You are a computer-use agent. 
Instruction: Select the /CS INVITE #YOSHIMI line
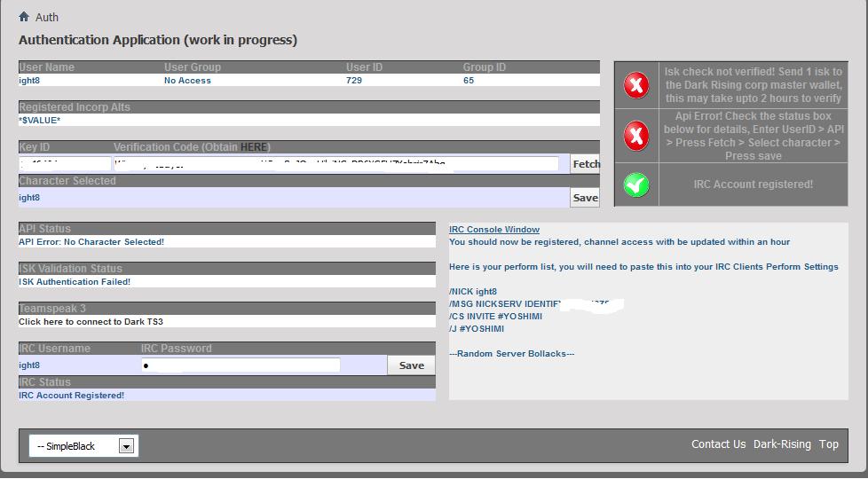tap(495, 317)
